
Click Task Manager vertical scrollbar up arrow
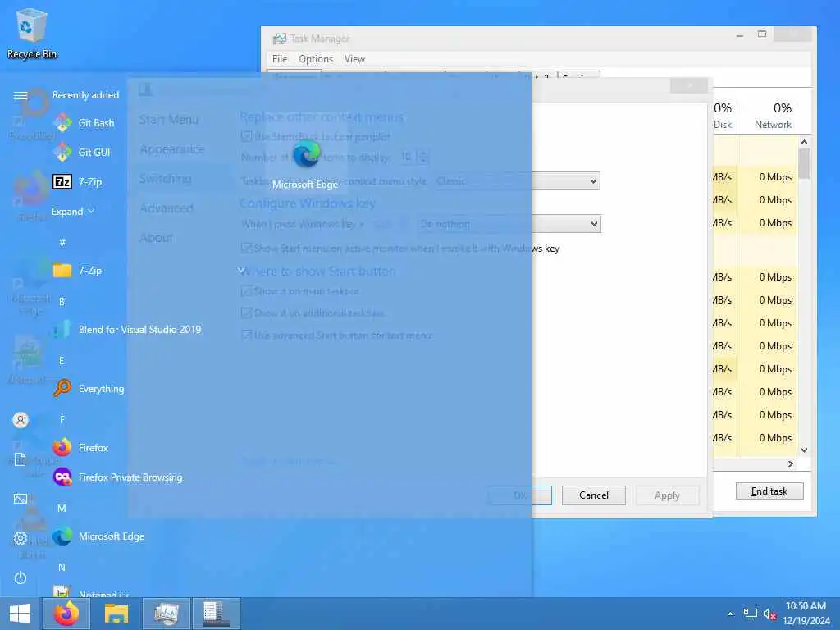(804, 142)
